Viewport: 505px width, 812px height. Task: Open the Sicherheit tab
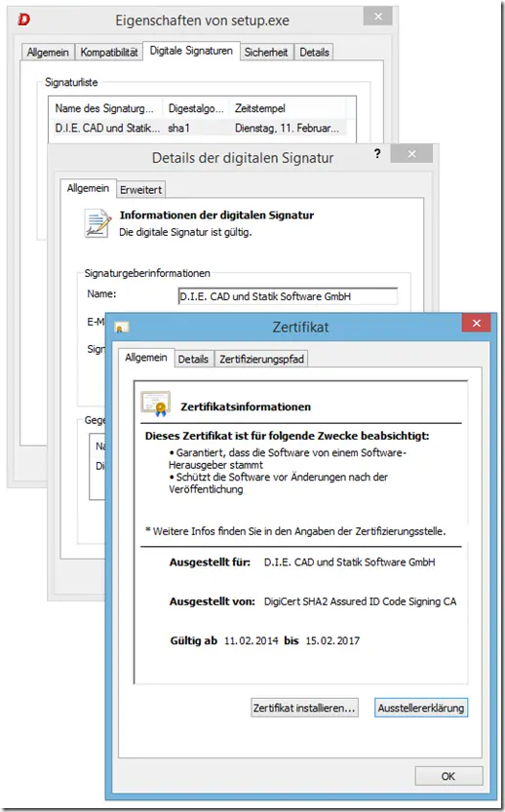(266, 53)
